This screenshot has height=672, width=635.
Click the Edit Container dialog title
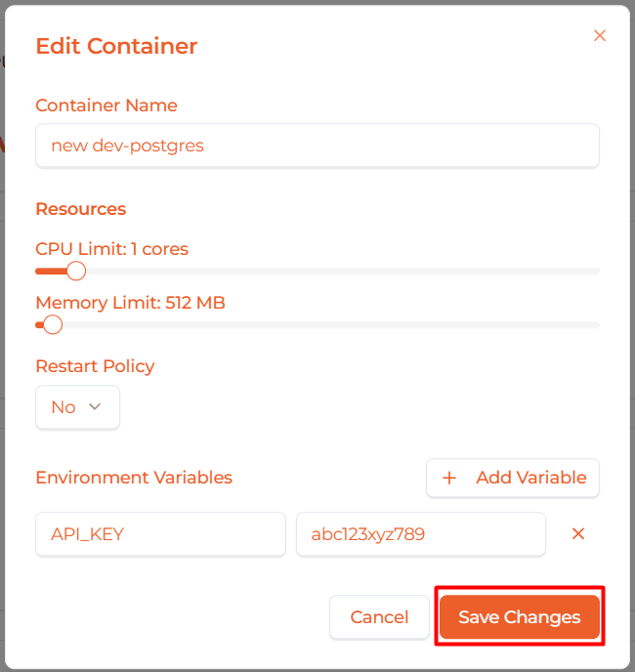(116, 46)
